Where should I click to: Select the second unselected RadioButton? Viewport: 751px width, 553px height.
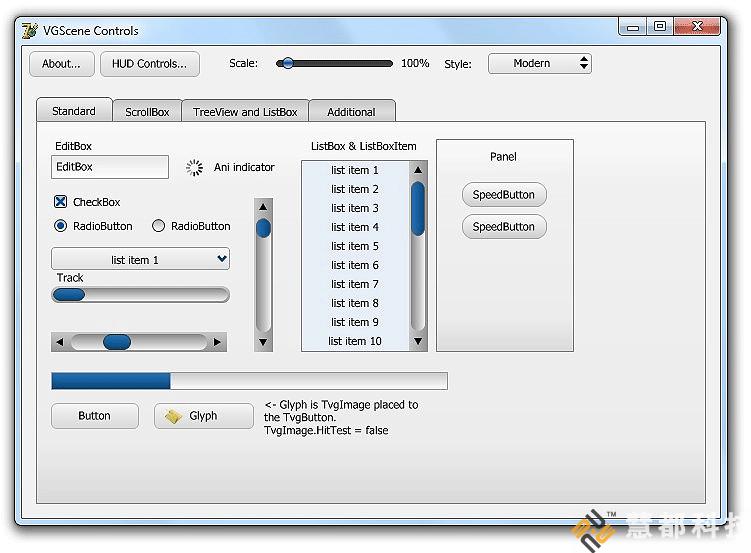[x=158, y=226]
